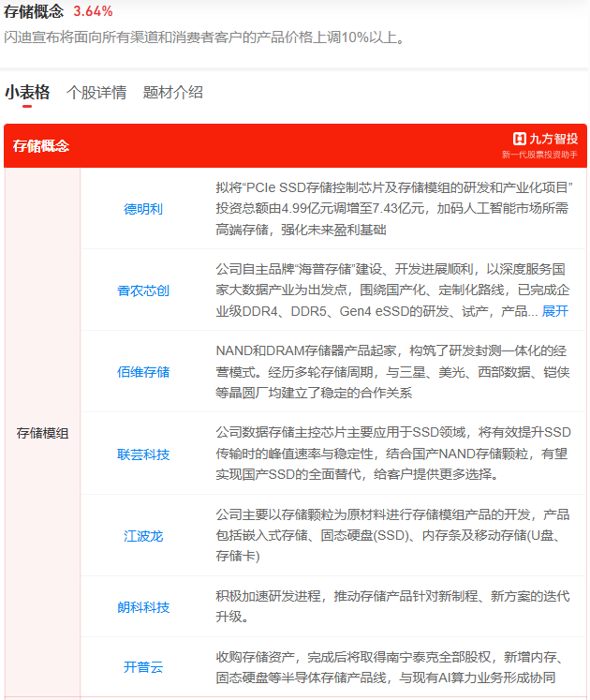The height and width of the screenshot is (700, 590).
Task: Click the 九方智投 logo icon
Action: click(x=519, y=139)
